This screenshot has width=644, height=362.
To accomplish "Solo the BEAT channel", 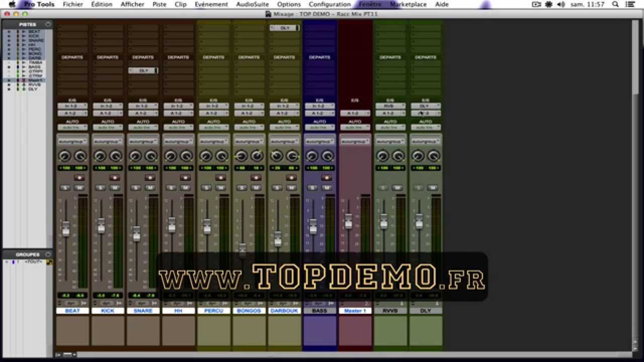I will coord(65,188).
